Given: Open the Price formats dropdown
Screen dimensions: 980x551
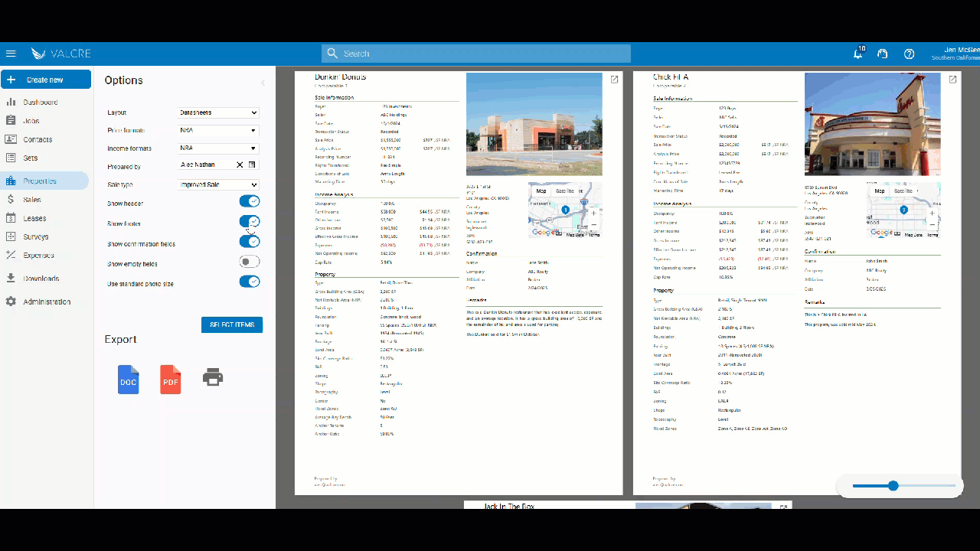Looking at the screenshot, I should coord(219,130).
